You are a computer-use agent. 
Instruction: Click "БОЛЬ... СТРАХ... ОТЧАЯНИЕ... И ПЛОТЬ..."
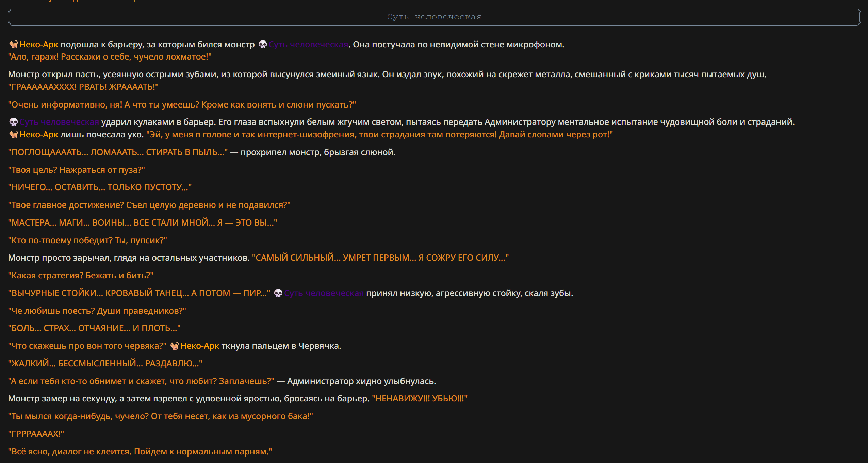(94, 328)
